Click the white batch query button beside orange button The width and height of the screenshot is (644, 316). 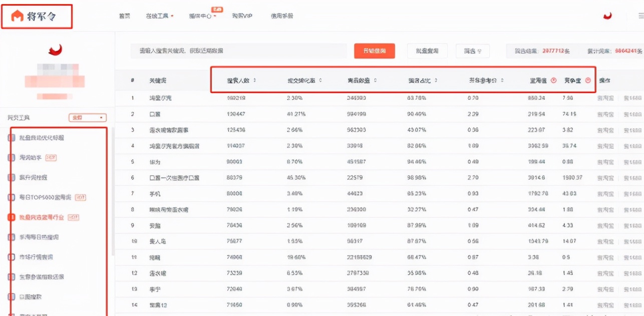pos(427,51)
